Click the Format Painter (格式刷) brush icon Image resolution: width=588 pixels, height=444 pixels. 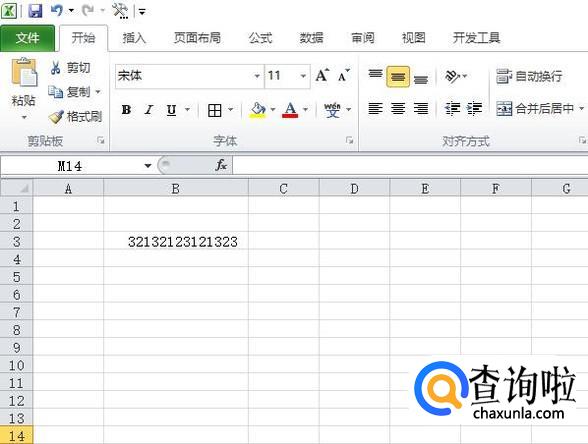coord(56,117)
